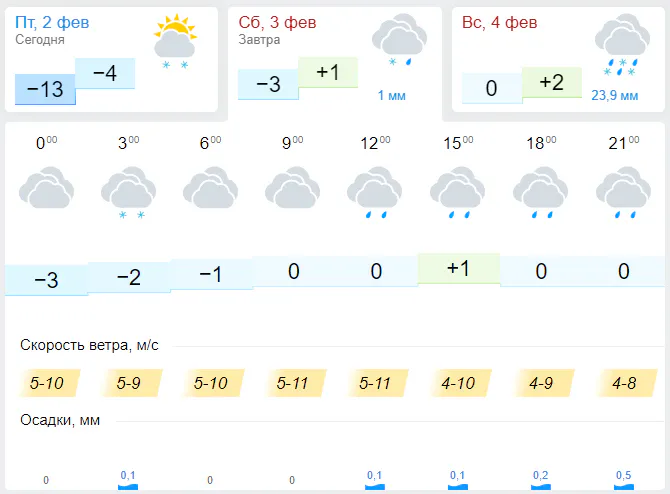Click the overcast icon at 9:00
The height and width of the screenshot is (494, 670).
coord(292,188)
